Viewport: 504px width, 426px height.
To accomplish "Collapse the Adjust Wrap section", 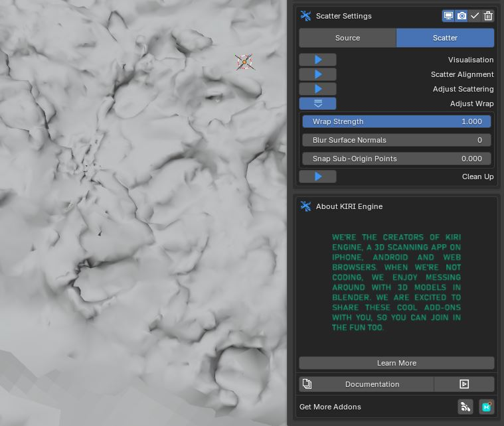I will [317, 104].
